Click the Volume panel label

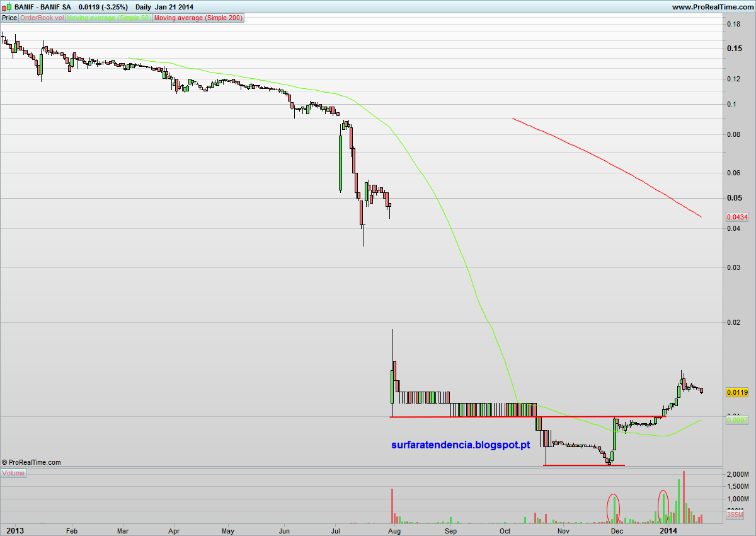tap(13, 473)
